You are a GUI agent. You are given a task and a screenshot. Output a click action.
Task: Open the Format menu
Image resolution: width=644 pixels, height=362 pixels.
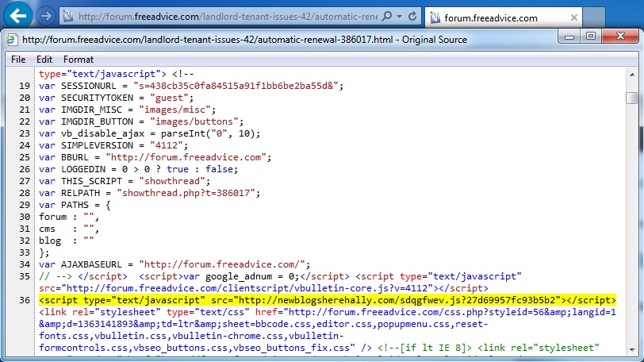coord(79,60)
